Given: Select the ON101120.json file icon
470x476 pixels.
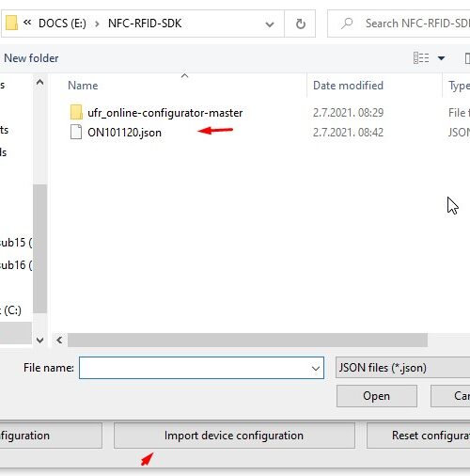Looking at the screenshot, I should pos(76,132).
